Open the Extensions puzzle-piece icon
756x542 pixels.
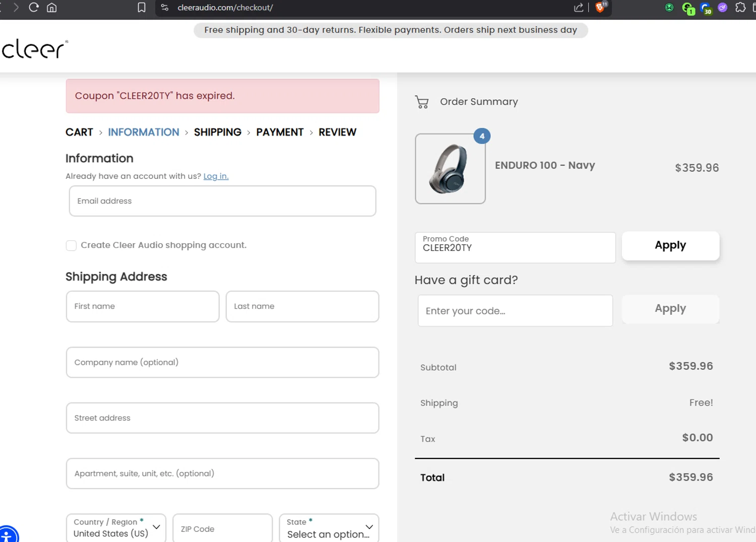(740, 8)
